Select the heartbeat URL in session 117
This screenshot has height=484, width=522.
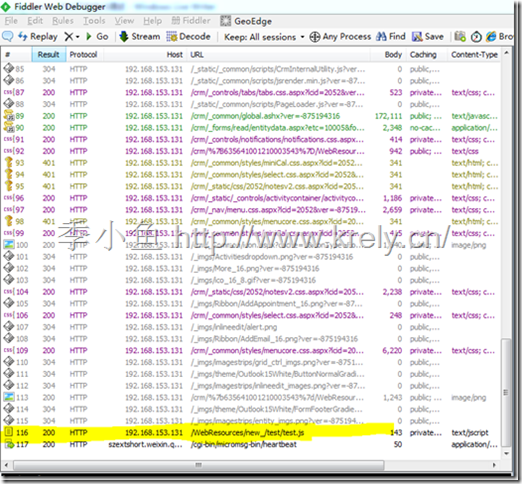(x=244, y=444)
